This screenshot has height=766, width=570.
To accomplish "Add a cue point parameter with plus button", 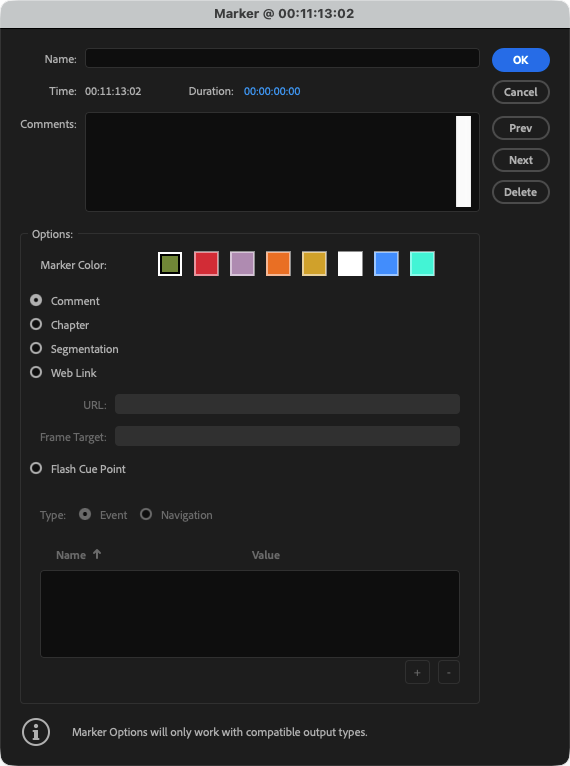I will click(417, 672).
